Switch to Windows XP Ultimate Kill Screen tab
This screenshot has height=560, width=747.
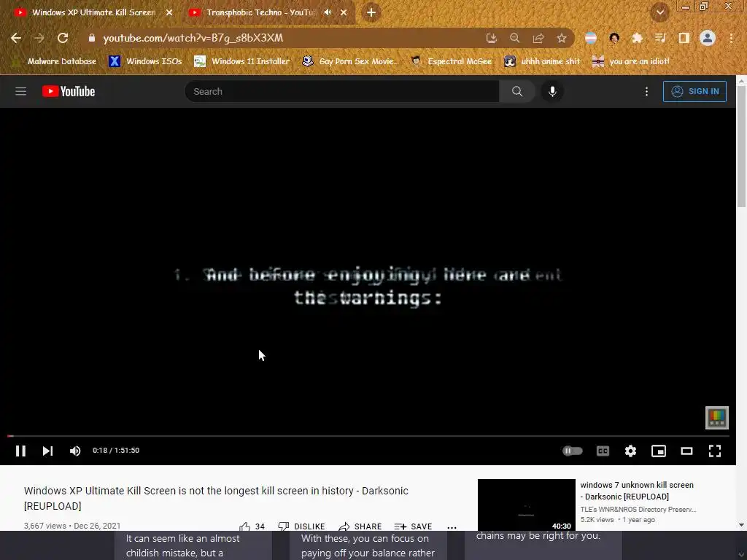point(93,12)
